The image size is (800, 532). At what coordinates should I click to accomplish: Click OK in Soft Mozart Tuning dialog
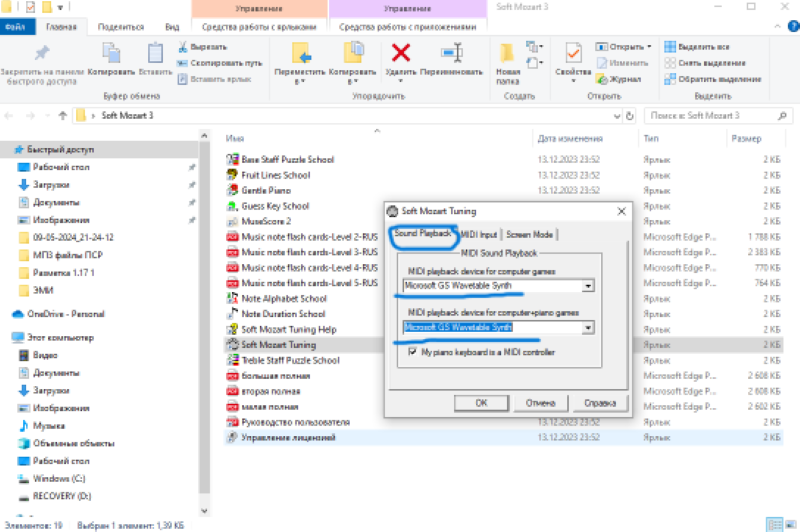tap(481, 403)
